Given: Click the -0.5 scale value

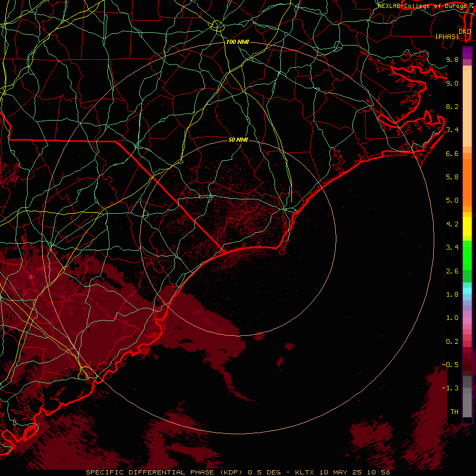Looking at the screenshot, I should 450,365.
